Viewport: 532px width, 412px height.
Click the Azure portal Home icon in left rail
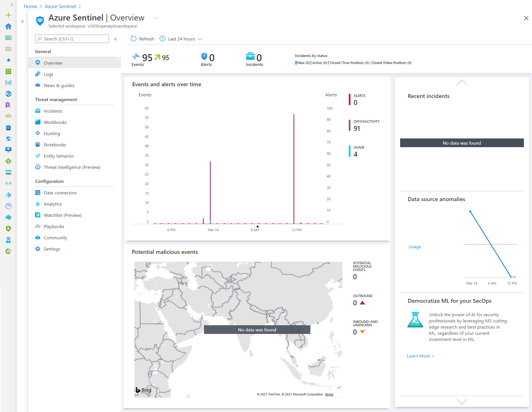click(8, 26)
